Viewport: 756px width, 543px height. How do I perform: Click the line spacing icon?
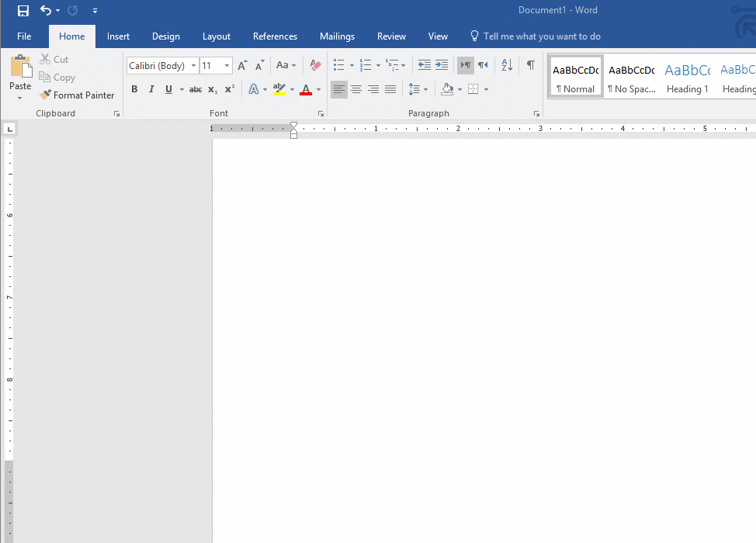414,90
